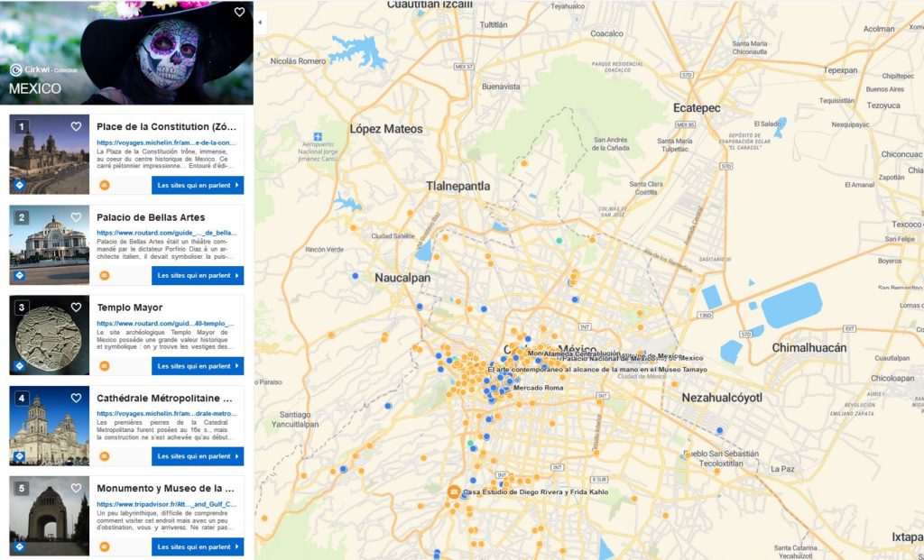Viewport: 924px width, 560px height.
Task: Select the "Mercado Roma" label on the map
Action: pos(538,388)
